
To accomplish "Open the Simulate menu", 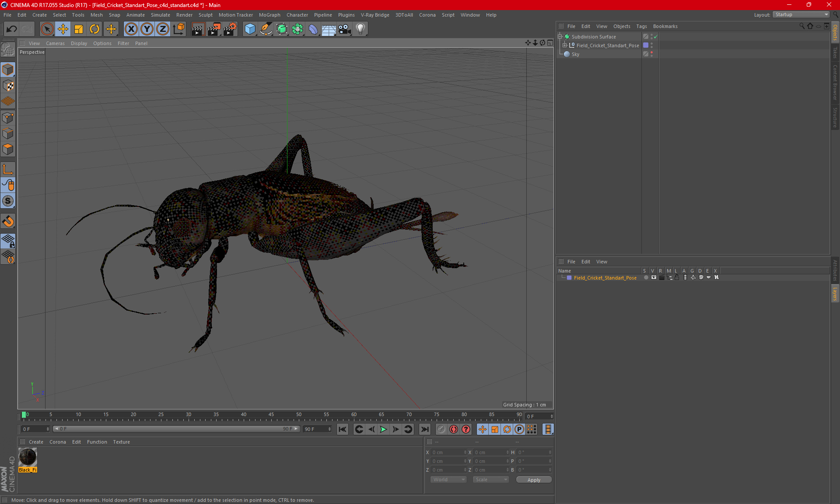I will pyautogui.click(x=160, y=15).
